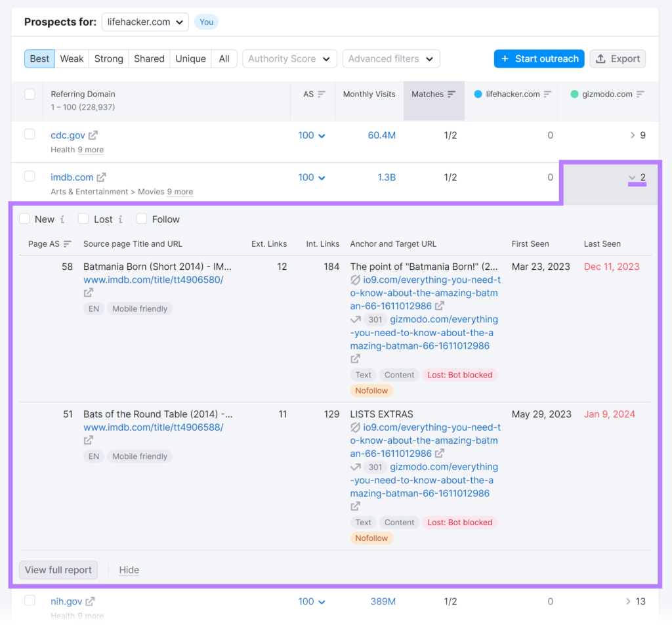Collapse imdb.com gizmodo backlinks count 2
Screen dimensions: 672x625
tap(637, 177)
